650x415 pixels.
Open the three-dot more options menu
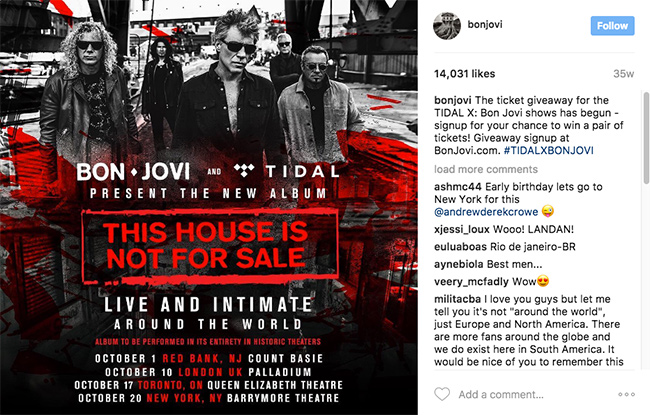coord(626,394)
